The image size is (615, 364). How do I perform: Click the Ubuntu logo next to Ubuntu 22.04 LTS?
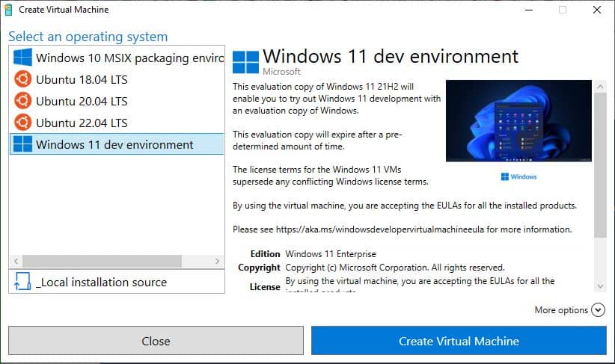pyautogui.click(x=22, y=123)
